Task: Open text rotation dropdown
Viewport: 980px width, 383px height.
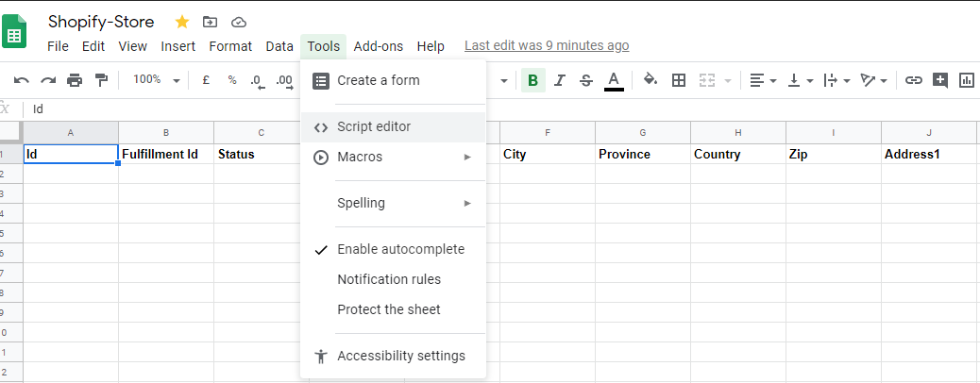Action: [x=873, y=80]
